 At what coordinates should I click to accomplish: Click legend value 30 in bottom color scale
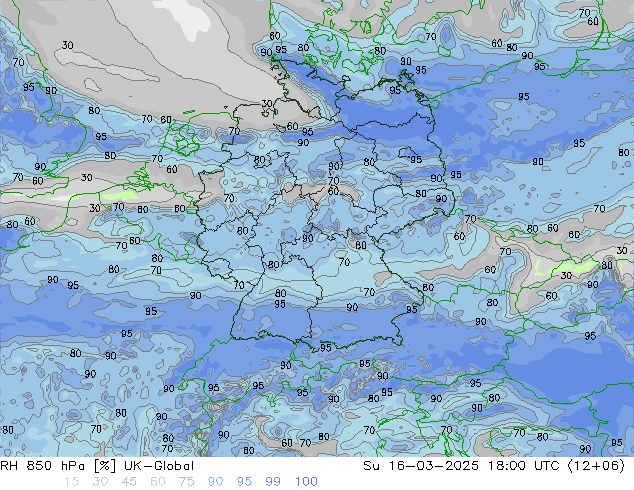[x=100, y=482]
